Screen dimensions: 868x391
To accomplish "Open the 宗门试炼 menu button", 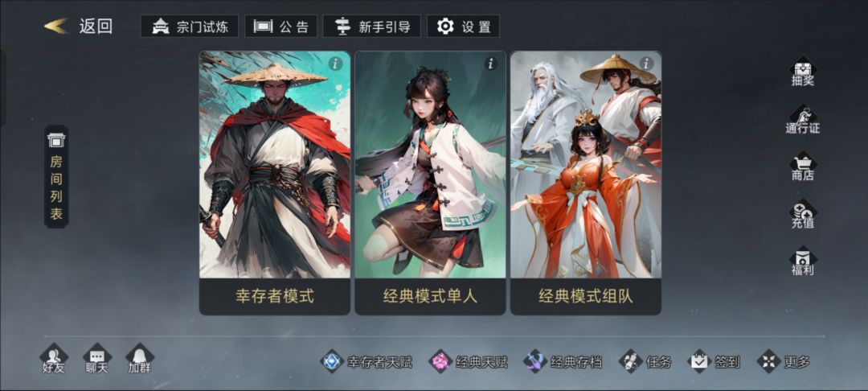I will 190,26.
